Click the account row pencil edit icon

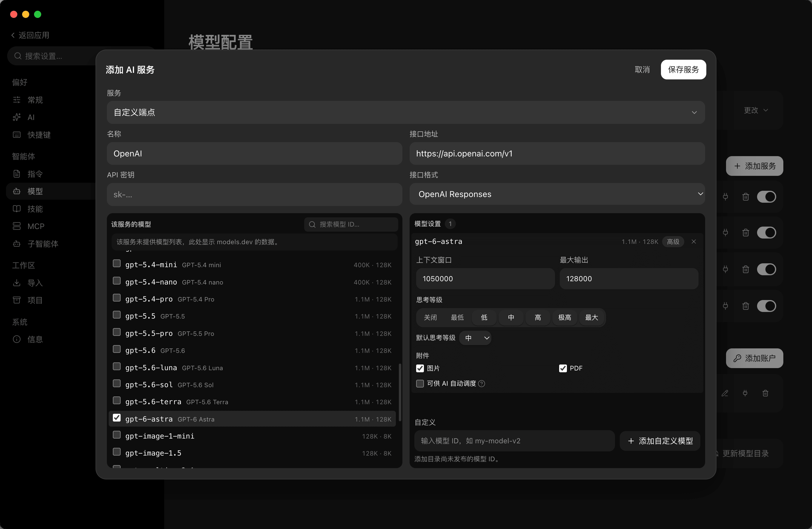(x=725, y=393)
